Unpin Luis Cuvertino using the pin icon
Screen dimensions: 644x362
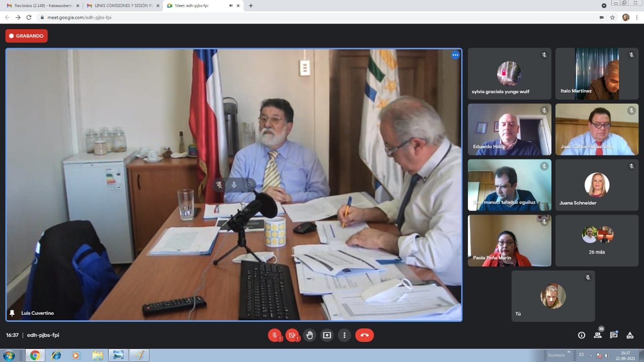(x=12, y=313)
